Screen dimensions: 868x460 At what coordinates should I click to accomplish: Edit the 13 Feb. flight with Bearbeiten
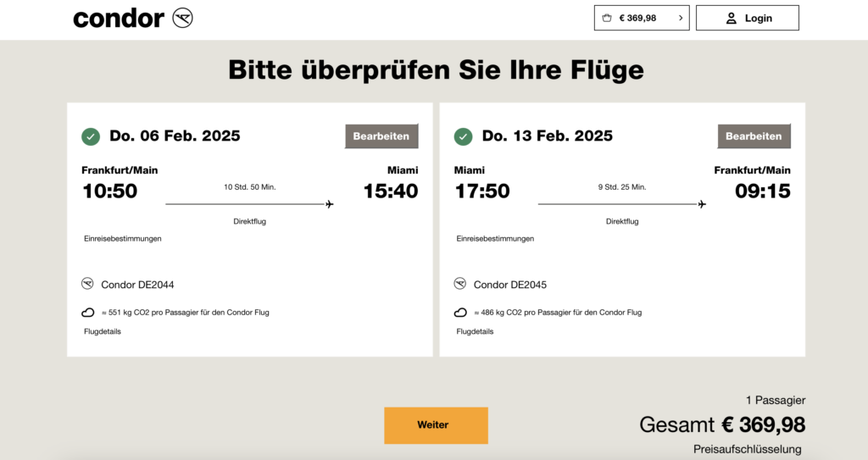754,136
